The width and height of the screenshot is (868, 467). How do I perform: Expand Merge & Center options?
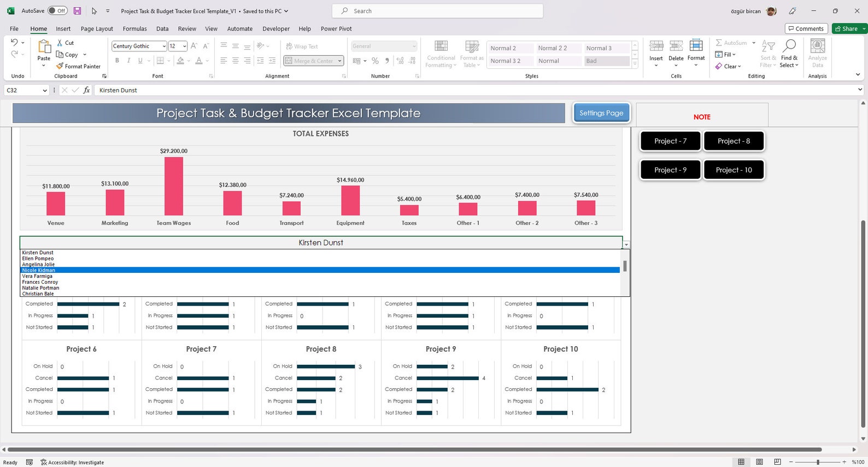coord(340,61)
